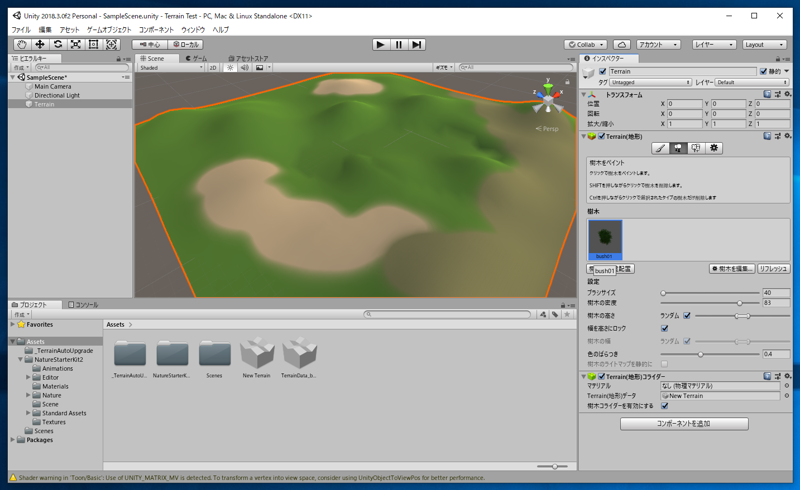Open Terrain settings gear tab

(x=714, y=148)
